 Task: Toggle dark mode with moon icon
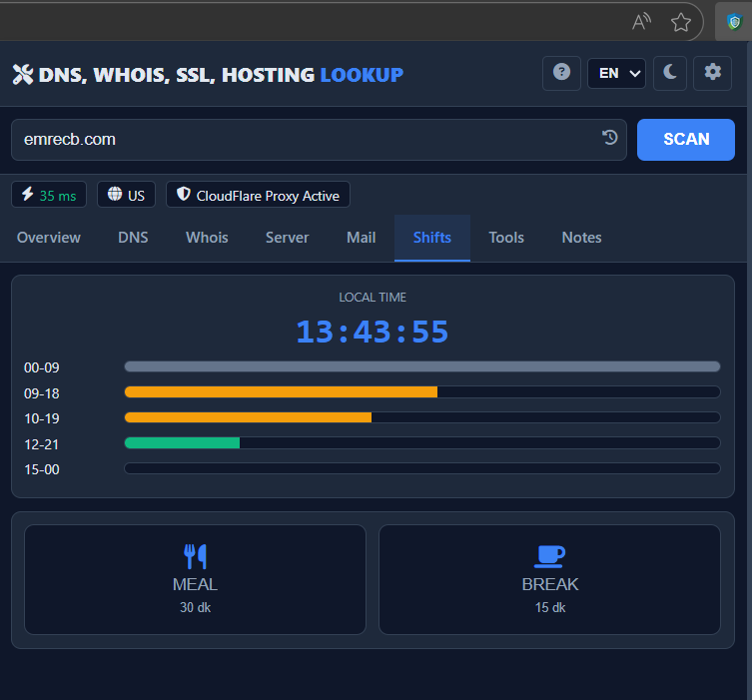670,74
